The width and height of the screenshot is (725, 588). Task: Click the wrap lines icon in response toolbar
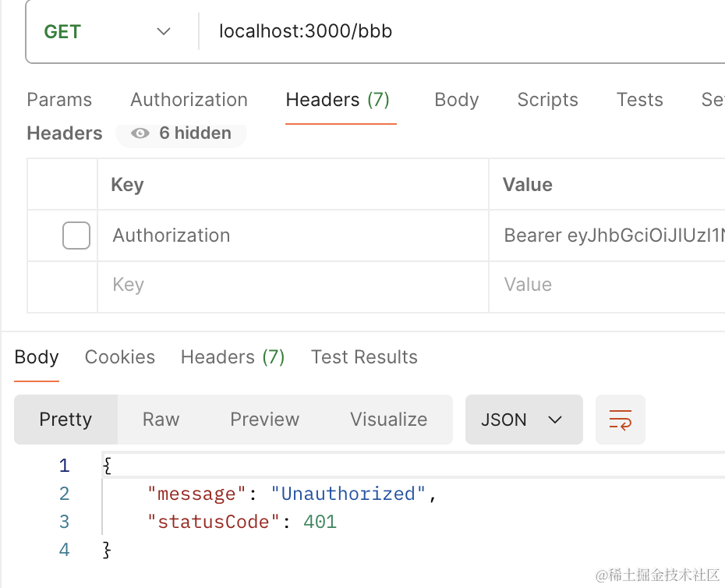620,420
